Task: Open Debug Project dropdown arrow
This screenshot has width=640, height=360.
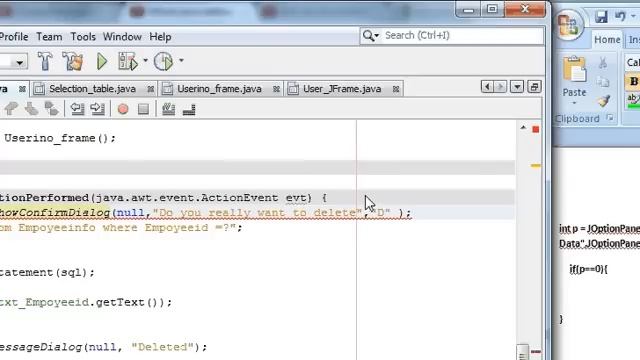Action: tap(145, 61)
